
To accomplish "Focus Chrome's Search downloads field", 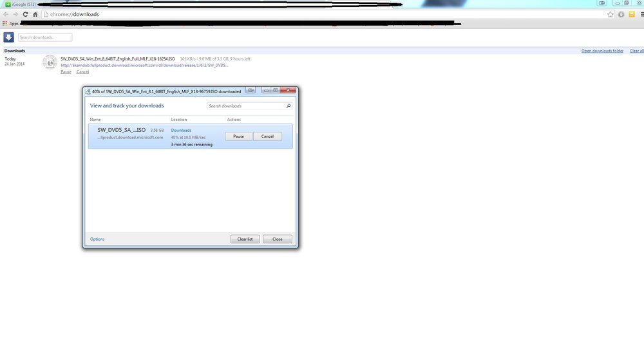I will pos(45,37).
